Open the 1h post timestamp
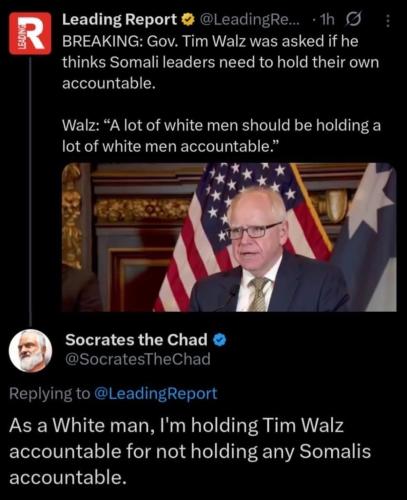 tap(327, 20)
